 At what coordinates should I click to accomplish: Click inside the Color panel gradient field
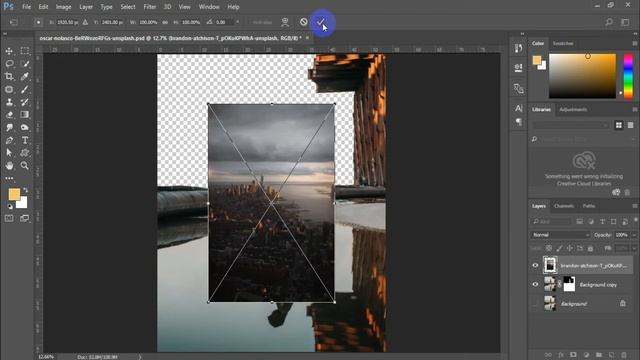click(582, 76)
